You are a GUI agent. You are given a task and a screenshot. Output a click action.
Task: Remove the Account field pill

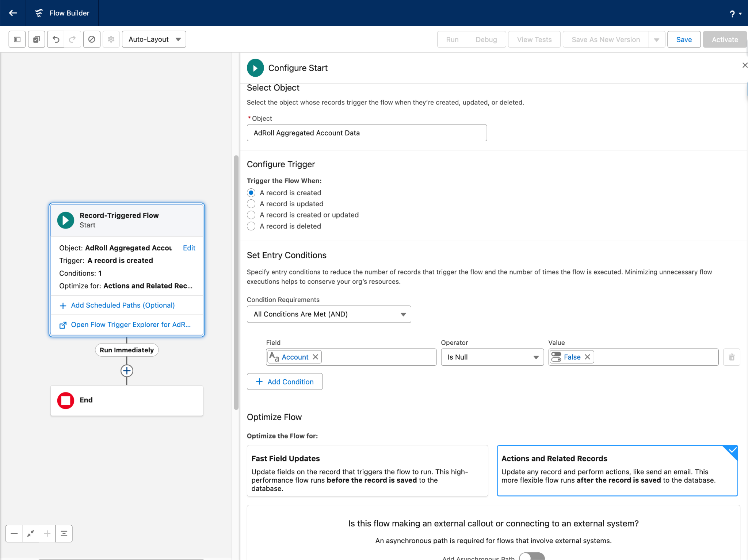tap(316, 357)
